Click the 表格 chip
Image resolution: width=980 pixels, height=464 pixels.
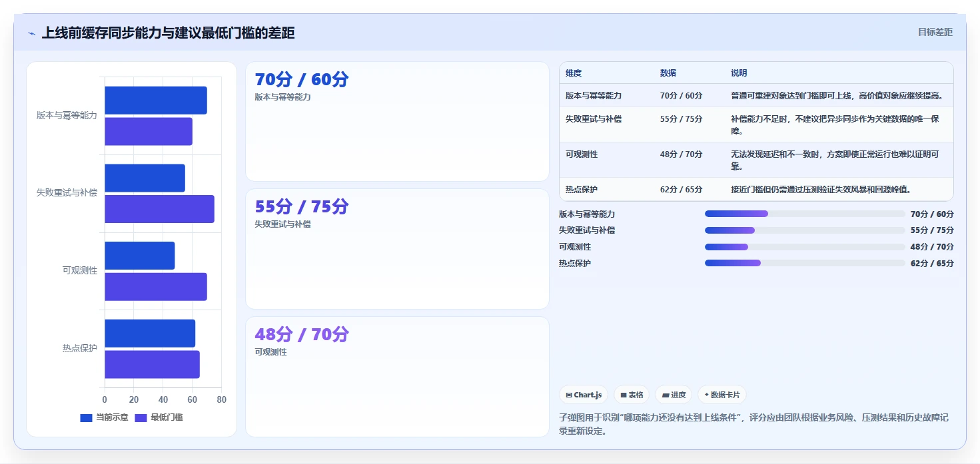click(632, 395)
